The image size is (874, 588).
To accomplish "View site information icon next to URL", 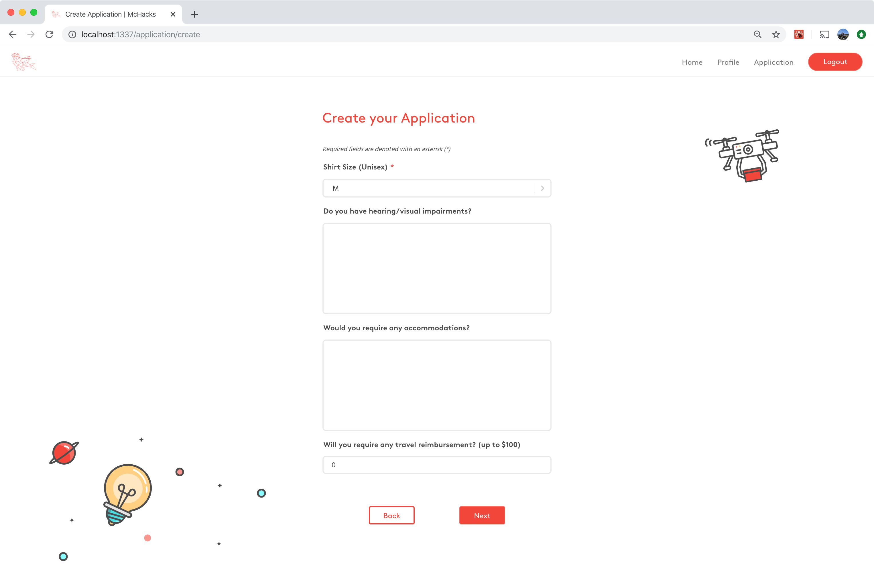I will (x=72, y=35).
